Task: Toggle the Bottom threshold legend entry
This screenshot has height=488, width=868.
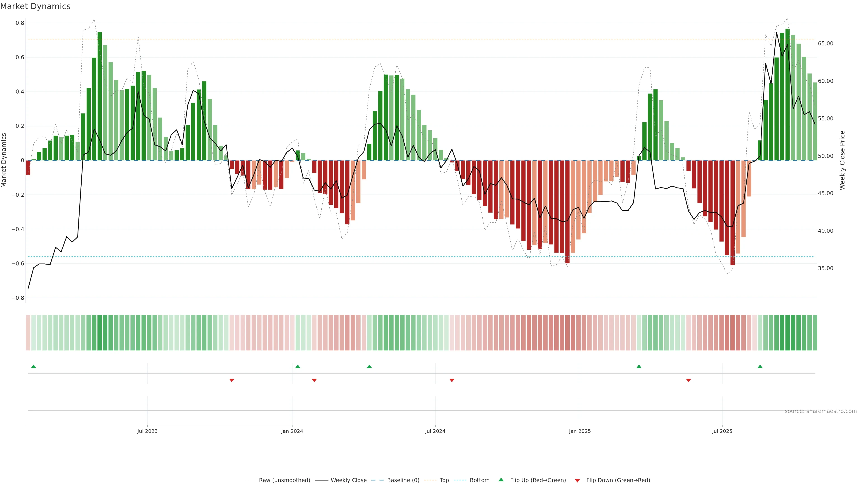Action: 479,480
